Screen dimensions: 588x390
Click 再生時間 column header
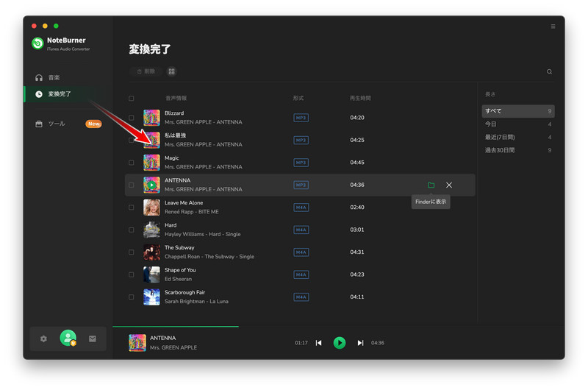point(360,99)
